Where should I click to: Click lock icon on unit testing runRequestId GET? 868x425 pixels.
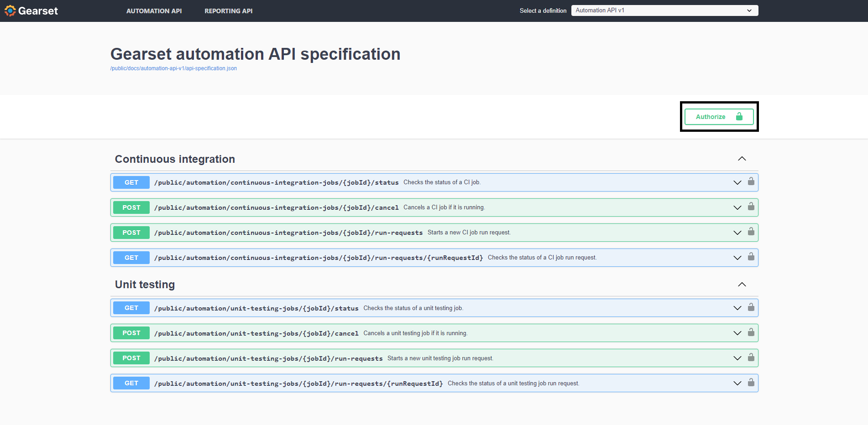tap(751, 383)
